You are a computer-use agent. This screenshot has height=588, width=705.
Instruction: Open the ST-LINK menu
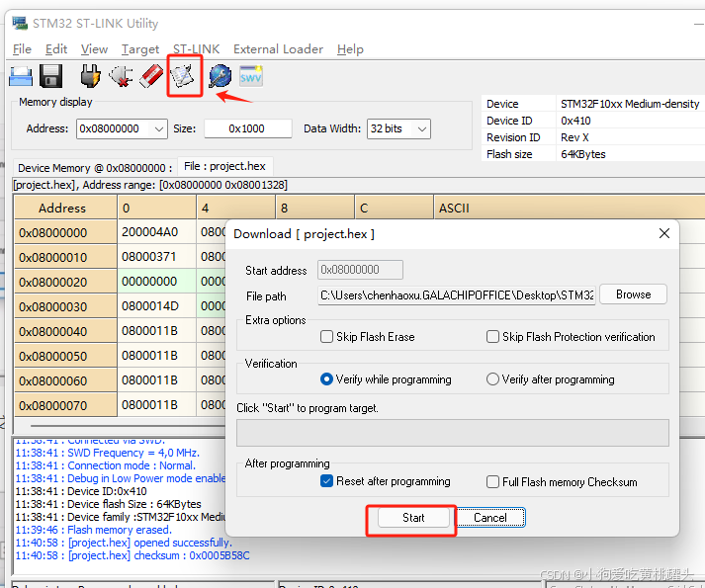[x=197, y=49]
